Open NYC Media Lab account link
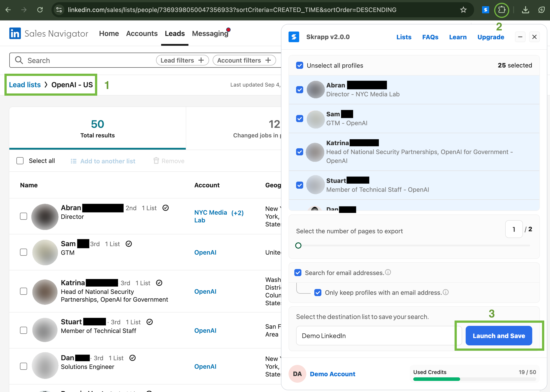550x392 pixels. tap(210, 216)
